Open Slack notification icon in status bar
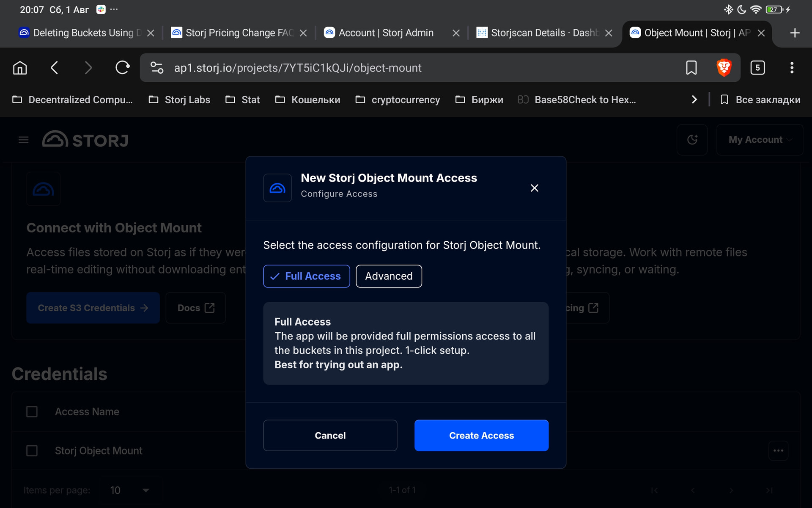This screenshot has height=508, width=812. 101,10
